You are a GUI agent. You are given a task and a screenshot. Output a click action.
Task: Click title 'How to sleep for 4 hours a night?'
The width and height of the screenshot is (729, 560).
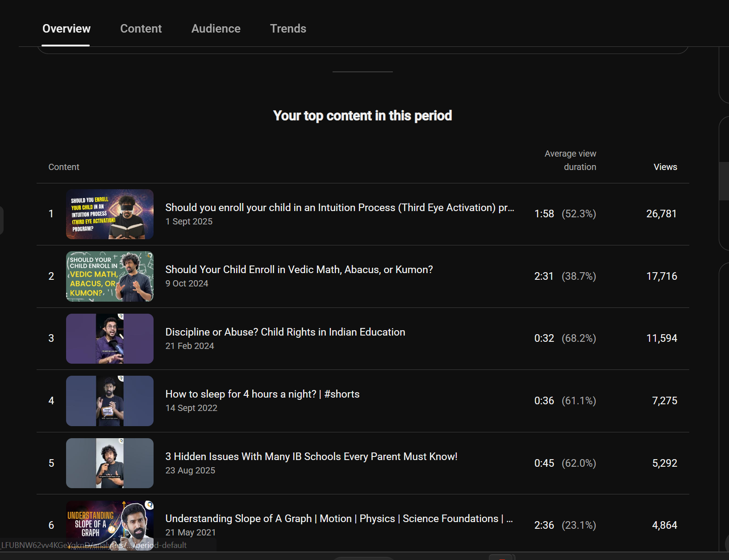(262, 394)
